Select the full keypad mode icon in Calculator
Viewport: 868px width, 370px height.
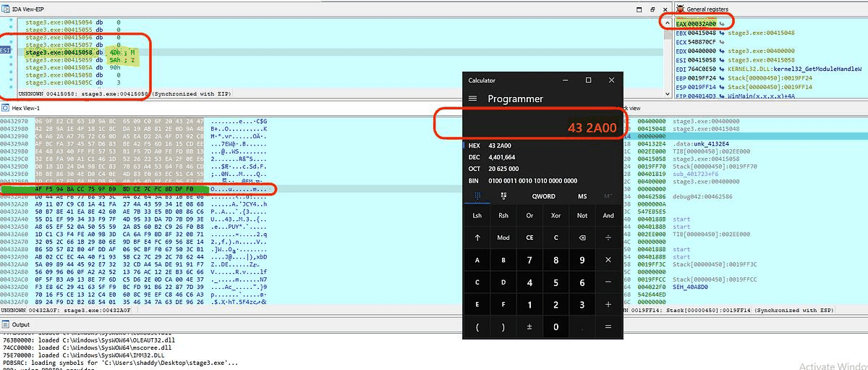pyautogui.click(x=477, y=195)
